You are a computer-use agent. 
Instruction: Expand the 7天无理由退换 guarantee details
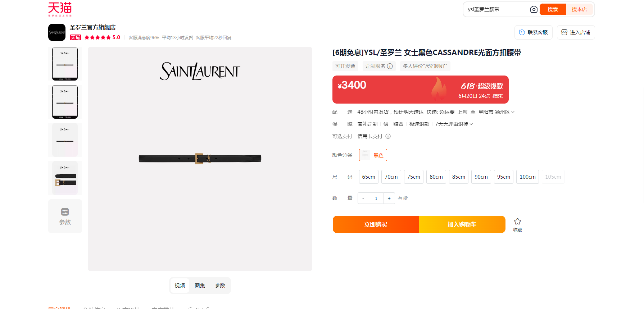[x=454, y=124]
